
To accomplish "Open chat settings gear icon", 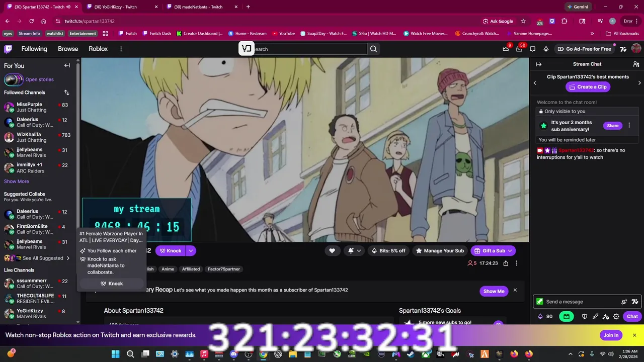I will click(x=616, y=316).
